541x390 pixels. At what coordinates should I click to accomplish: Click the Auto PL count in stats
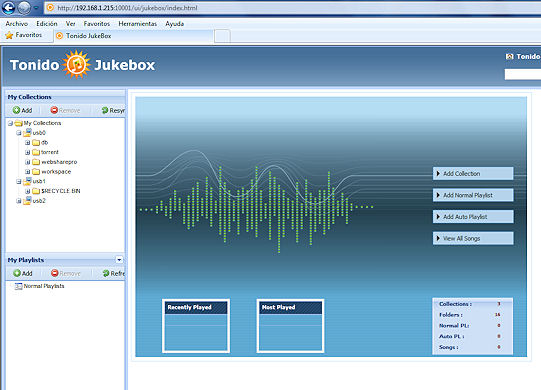coord(499,336)
